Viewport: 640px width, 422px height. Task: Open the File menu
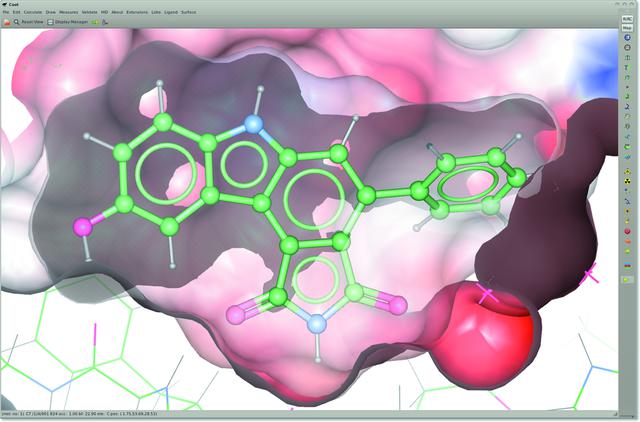(x=6, y=12)
